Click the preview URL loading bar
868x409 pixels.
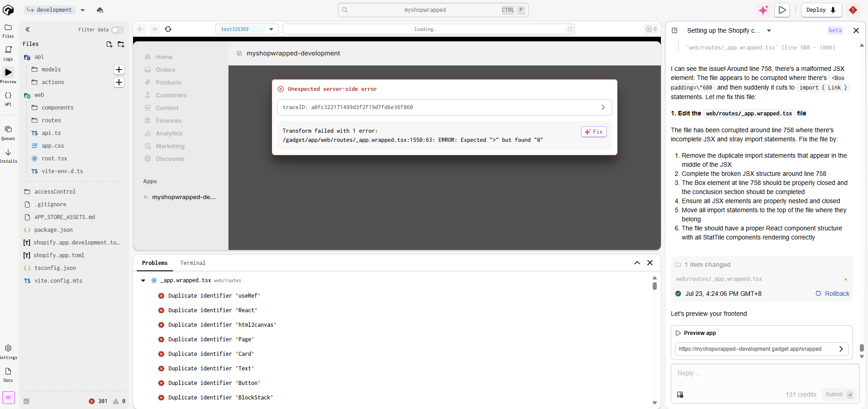tap(428, 29)
